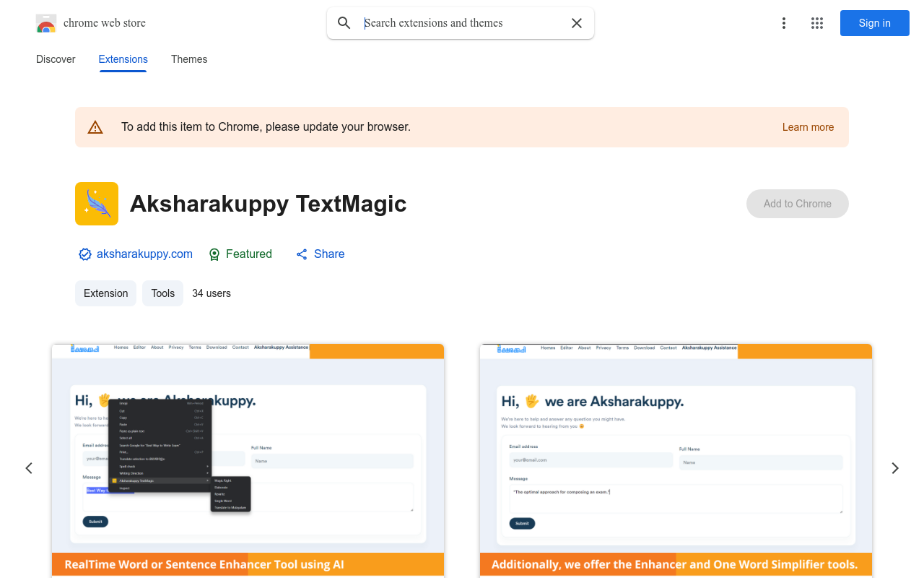Click the 'Featured' label text
The width and height of the screenshot is (924, 578).
(x=249, y=254)
